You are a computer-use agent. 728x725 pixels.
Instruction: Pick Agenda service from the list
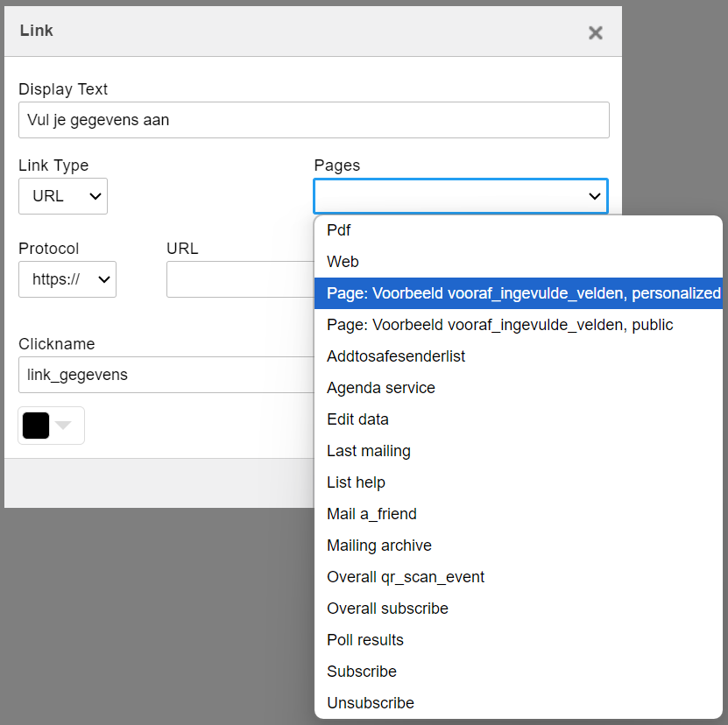pos(380,388)
